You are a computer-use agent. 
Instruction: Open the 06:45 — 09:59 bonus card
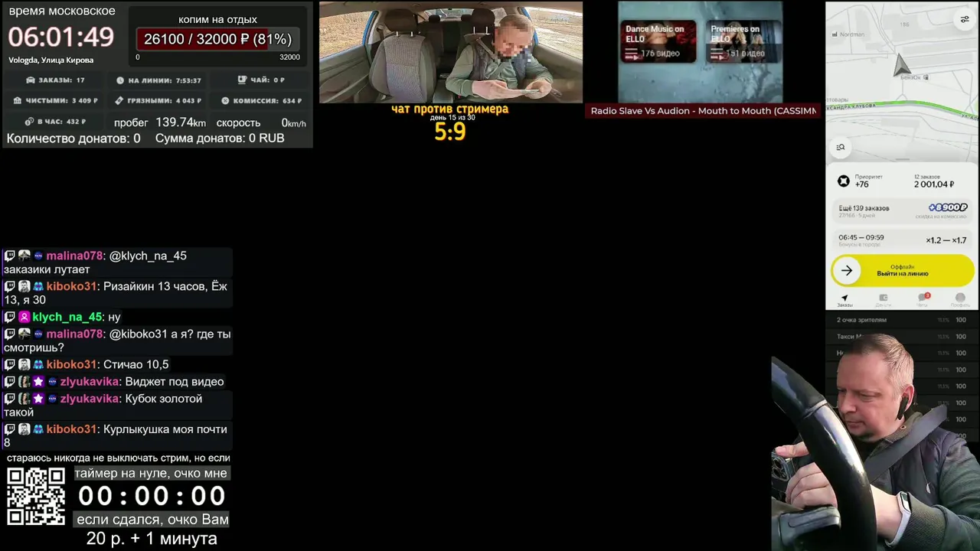click(x=903, y=240)
